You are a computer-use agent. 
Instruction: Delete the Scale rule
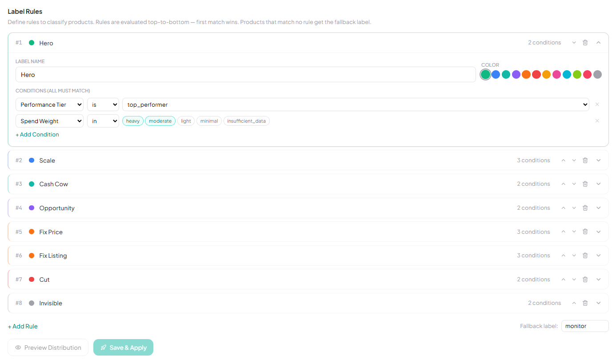pos(585,160)
